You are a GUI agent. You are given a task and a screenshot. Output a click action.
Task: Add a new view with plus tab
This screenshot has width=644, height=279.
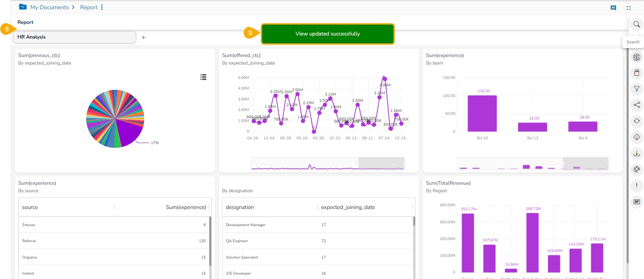coord(143,37)
